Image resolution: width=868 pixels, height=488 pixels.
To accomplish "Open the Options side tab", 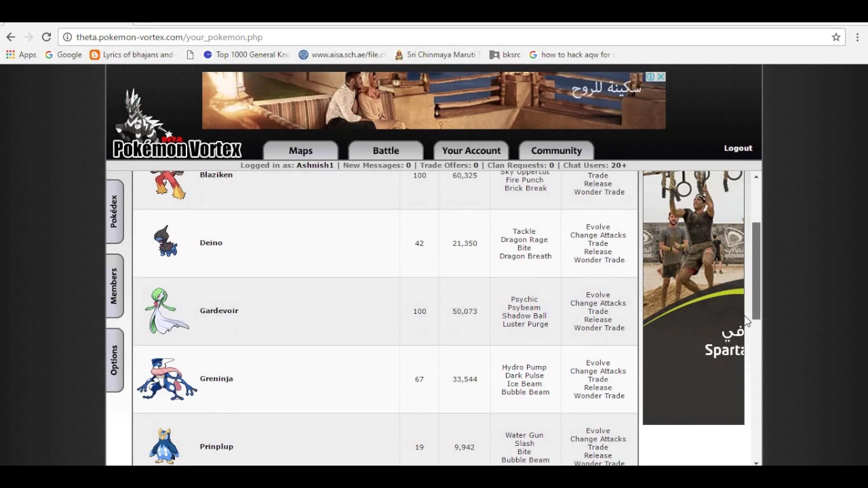I will [114, 360].
